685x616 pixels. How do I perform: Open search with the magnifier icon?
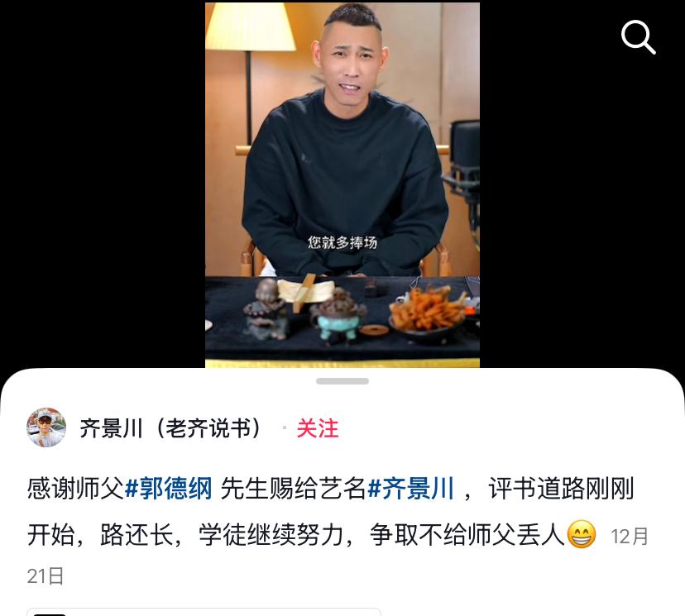[638, 37]
